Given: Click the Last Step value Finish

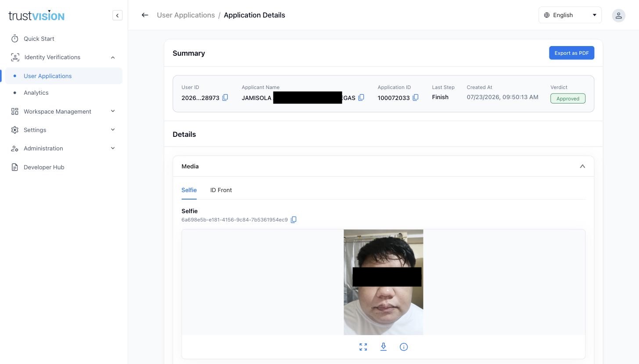Looking at the screenshot, I should tap(440, 97).
